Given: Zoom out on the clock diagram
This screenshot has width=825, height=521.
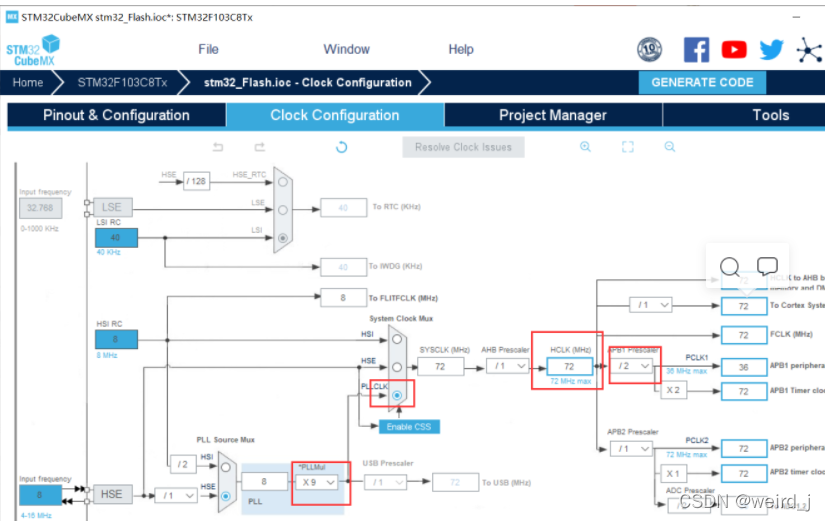Looking at the screenshot, I should click(x=669, y=147).
